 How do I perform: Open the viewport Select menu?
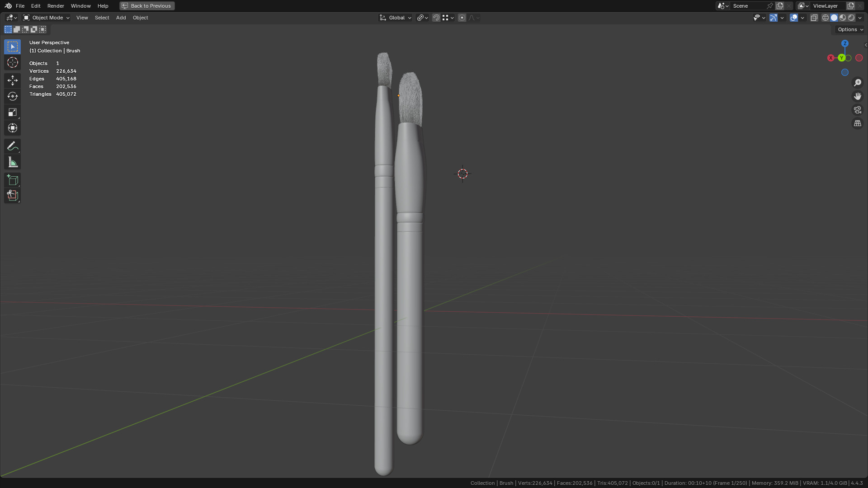(x=102, y=18)
